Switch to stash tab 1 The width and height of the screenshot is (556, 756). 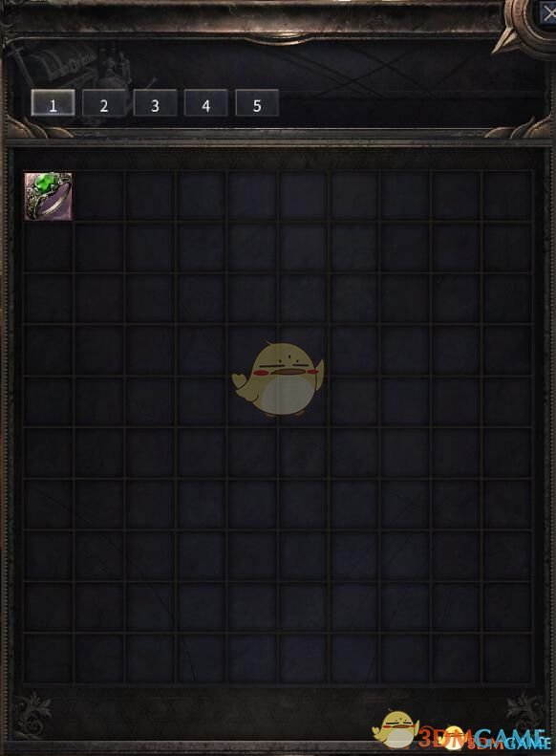53,102
